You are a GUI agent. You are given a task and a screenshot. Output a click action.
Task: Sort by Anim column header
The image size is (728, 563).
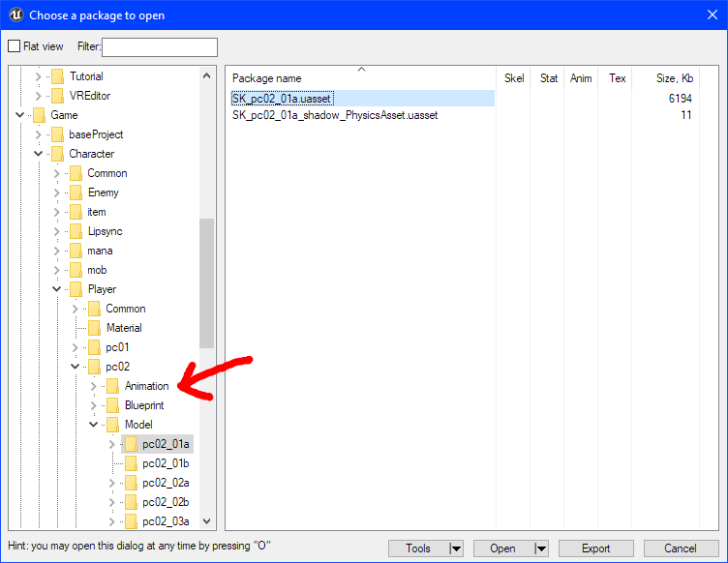[x=581, y=78]
